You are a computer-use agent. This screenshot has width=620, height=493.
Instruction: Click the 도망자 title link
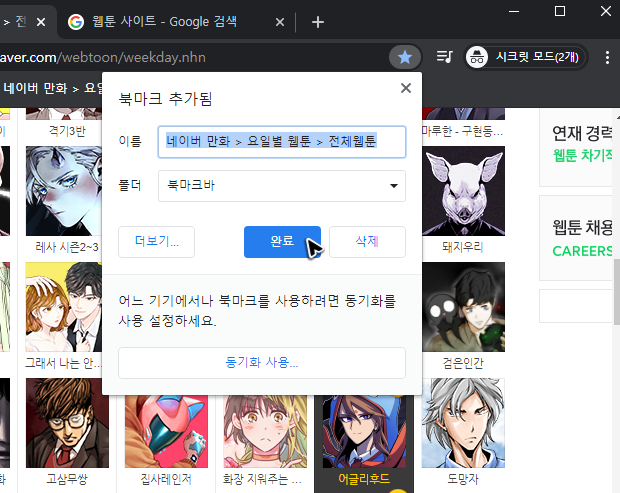(x=463, y=479)
